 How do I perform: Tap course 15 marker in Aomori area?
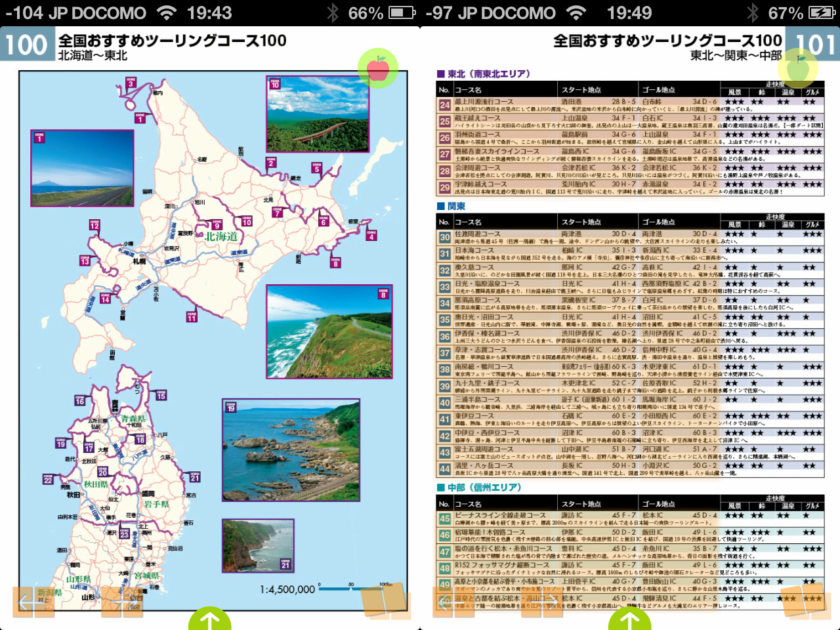coord(161,394)
